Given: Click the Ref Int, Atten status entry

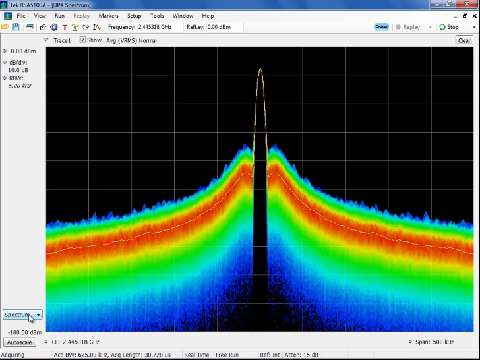Looking at the screenshot, I should click(289, 355).
